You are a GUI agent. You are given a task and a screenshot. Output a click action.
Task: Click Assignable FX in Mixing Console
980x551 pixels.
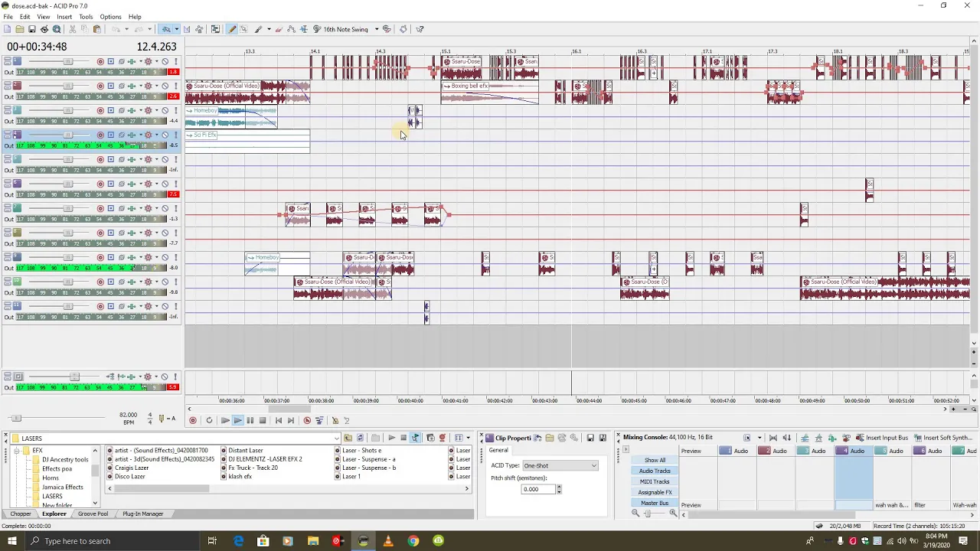(x=655, y=492)
